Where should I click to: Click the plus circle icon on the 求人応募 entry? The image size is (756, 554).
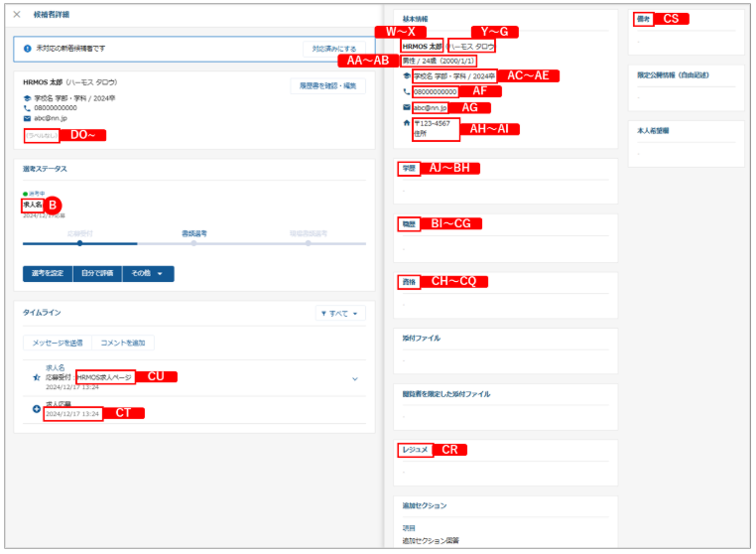click(37, 408)
